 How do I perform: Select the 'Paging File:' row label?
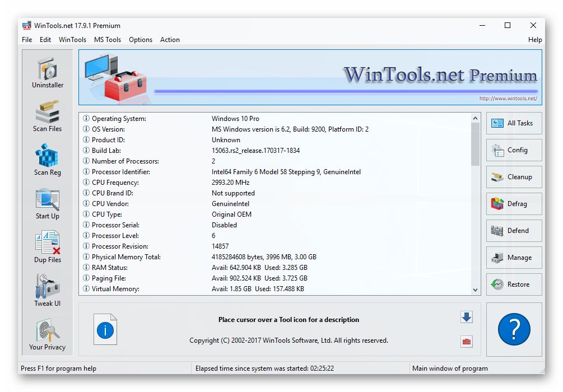coord(109,278)
